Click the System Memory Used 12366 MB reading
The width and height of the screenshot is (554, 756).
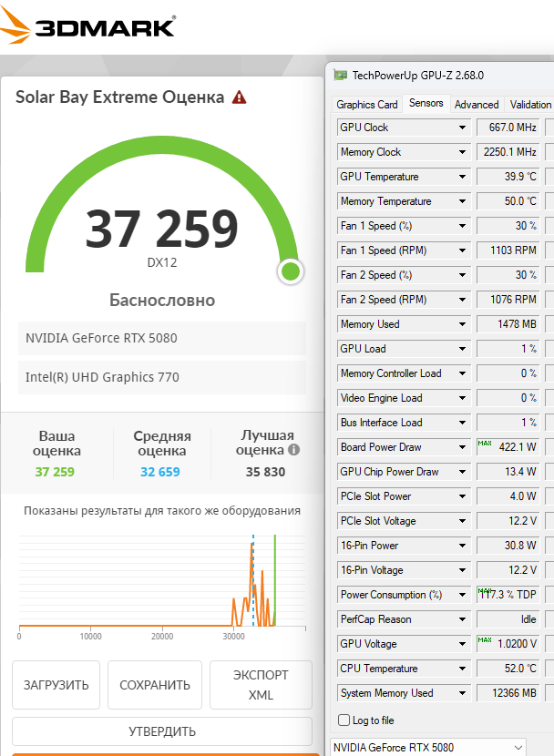[508, 693]
